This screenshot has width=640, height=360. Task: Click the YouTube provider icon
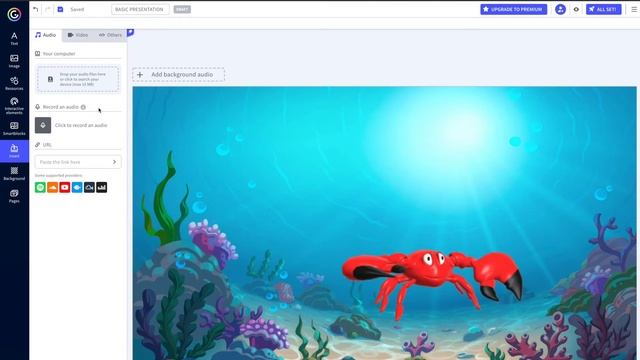tap(64, 187)
